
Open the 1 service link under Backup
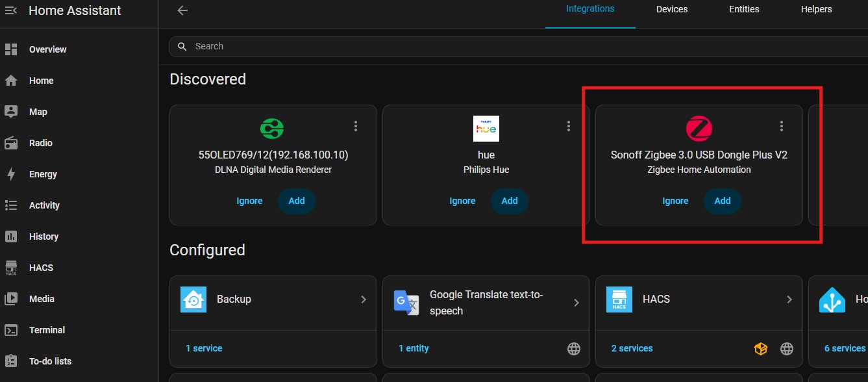(x=204, y=348)
